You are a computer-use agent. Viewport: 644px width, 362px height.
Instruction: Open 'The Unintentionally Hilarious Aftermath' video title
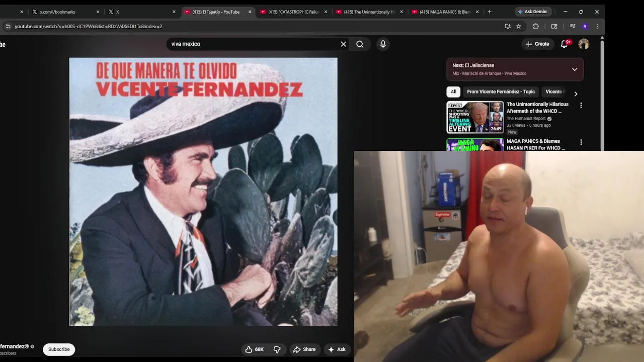[537, 108]
